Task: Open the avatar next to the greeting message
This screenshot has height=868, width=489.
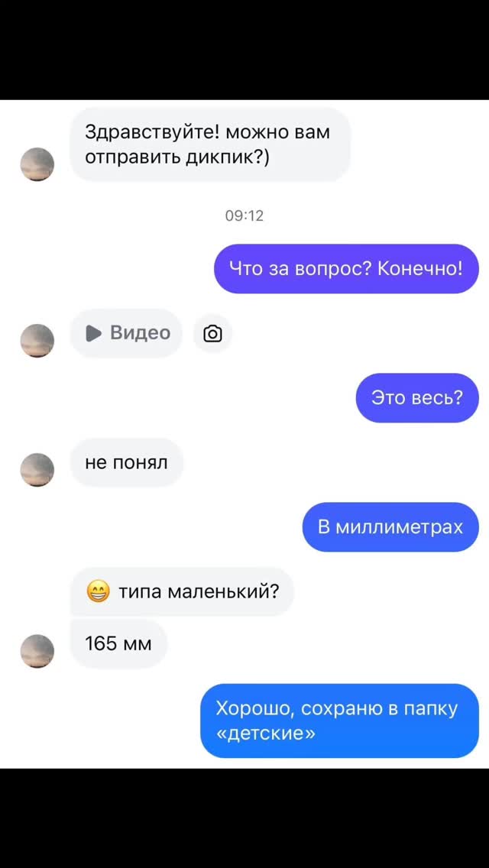Action: [37, 164]
